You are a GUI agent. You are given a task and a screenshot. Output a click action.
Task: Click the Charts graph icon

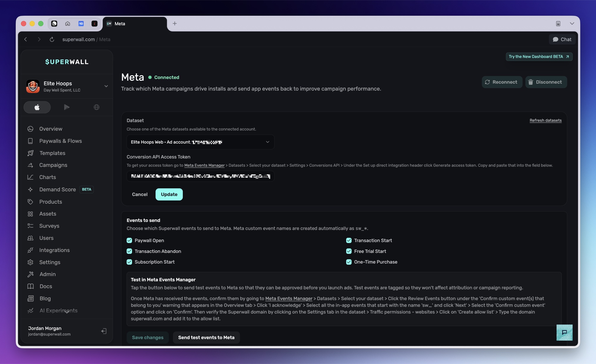click(x=30, y=177)
